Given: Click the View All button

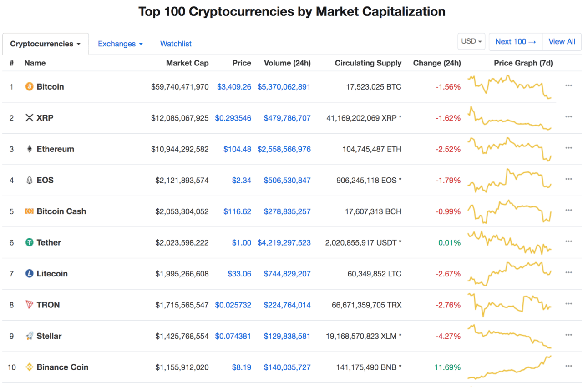Looking at the screenshot, I should pos(562,41).
